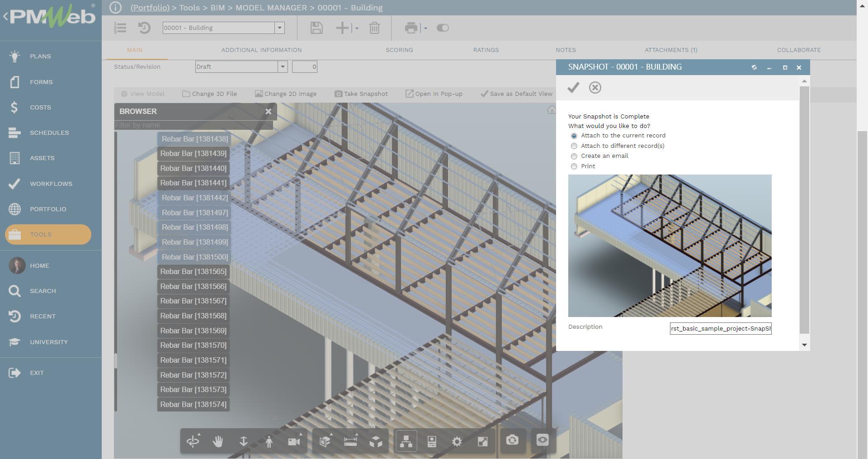Click the snapshot preview thumbnail
The height and width of the screenshot is (459, 868).
[670, 246]
